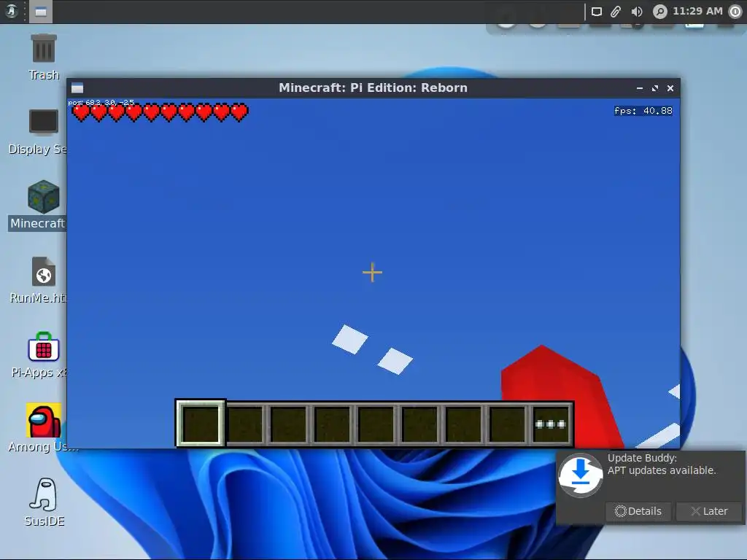Select the fifth hotbar slot in Minecraft

376,424
